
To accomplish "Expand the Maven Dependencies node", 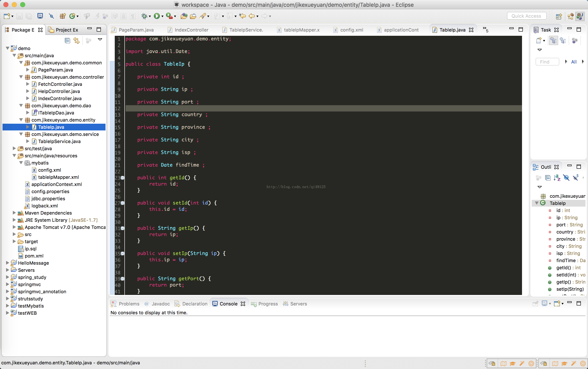I will [14, 213].
